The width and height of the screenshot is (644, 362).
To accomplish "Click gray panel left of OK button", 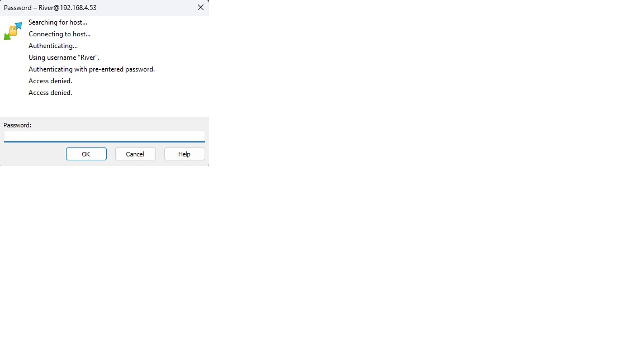I will click(34, 154).
